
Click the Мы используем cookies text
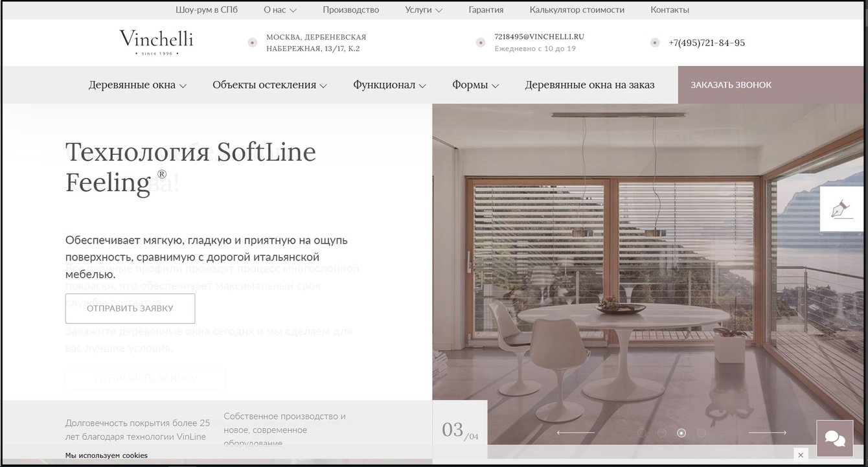(x=106, y=455)
